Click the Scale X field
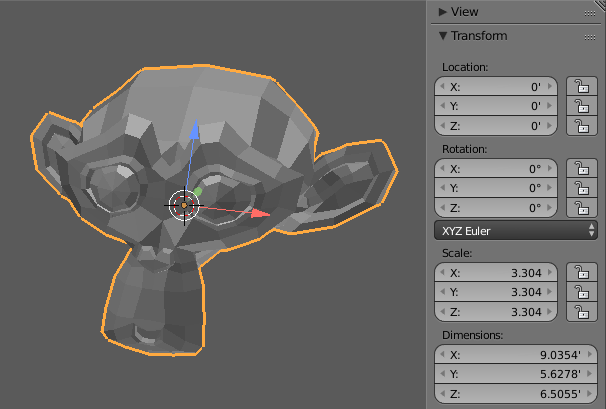The image size is (606, 409). click(x=496, y=273)
